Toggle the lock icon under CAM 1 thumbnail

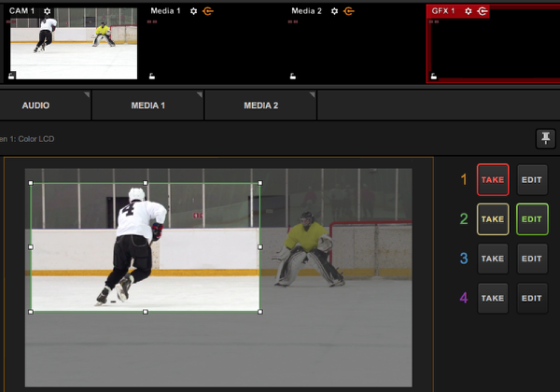click(12, 76)
